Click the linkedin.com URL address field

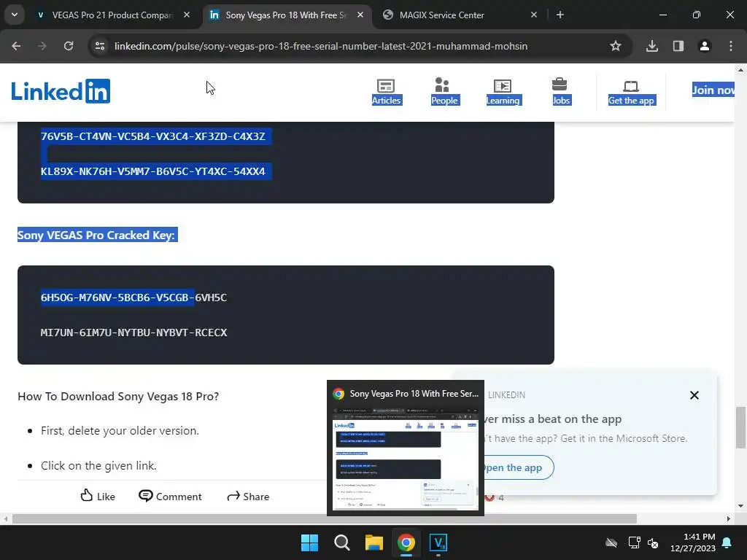point(321,46)
